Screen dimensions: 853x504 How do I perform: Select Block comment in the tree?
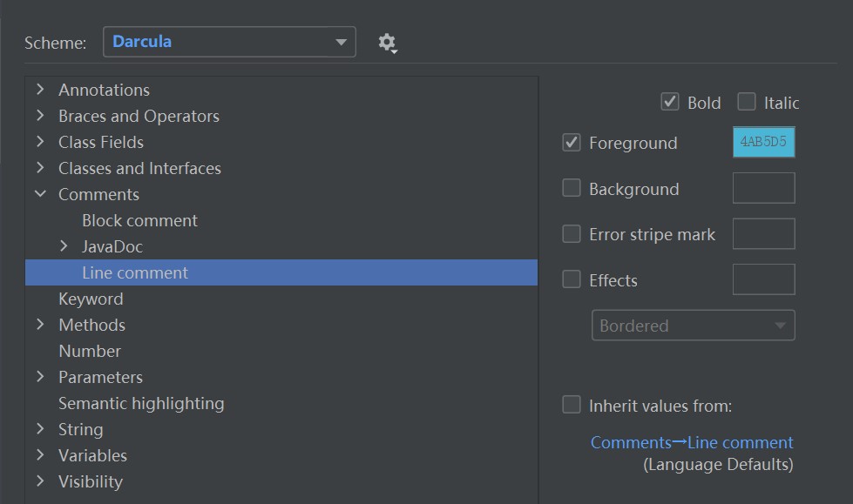pos(139,220)
